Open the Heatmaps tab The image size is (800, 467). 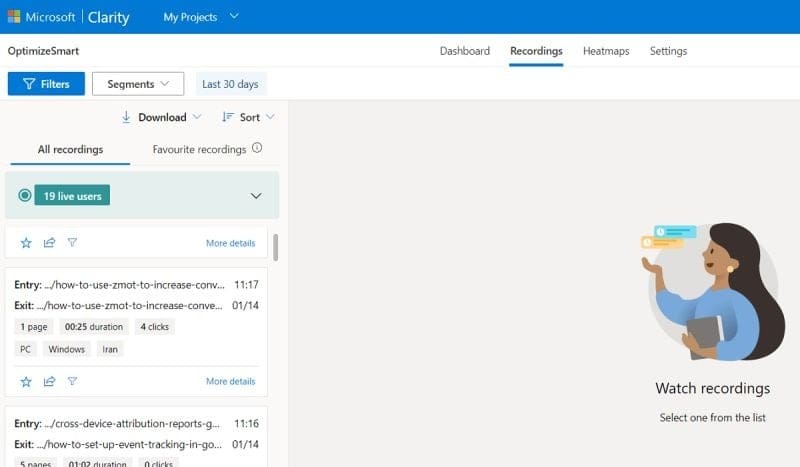click(x=606, y=51)
